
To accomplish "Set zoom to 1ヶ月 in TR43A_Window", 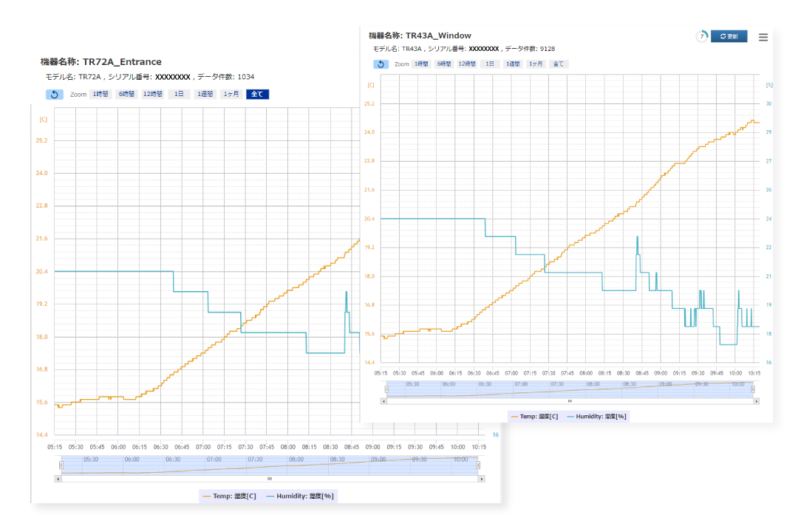I will [536, 64].
